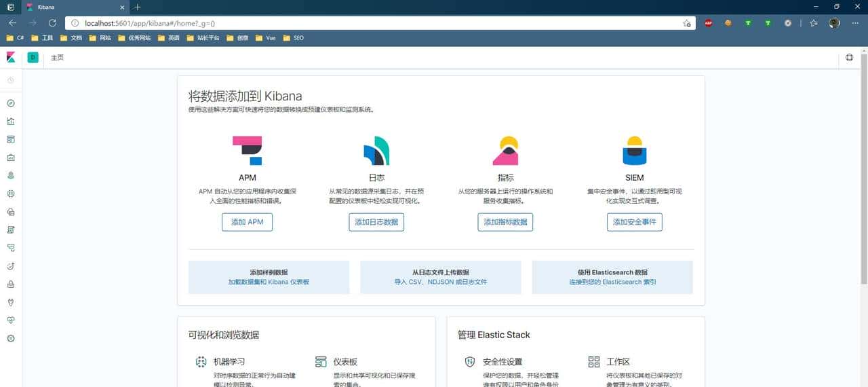Open the 仪表板 link

pos(345,362)
